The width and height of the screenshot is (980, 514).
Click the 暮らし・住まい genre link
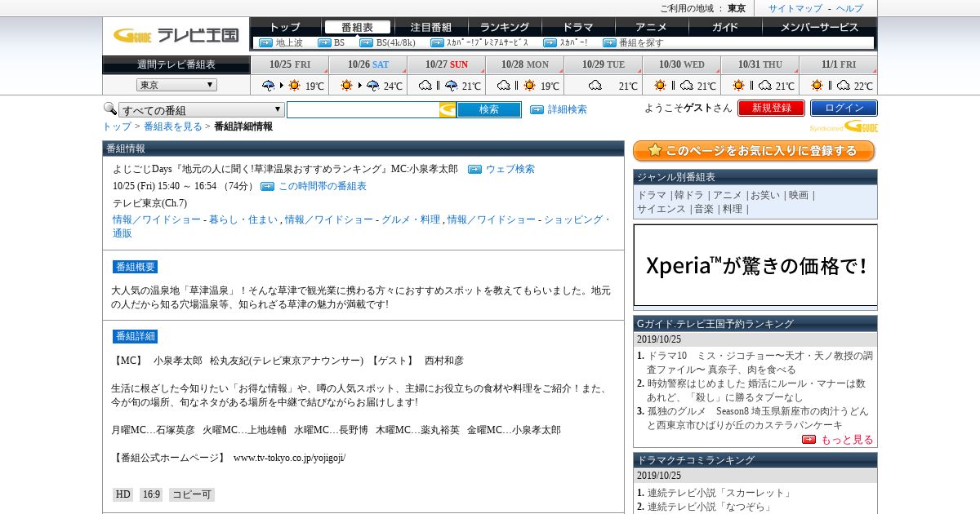point(243,219)
